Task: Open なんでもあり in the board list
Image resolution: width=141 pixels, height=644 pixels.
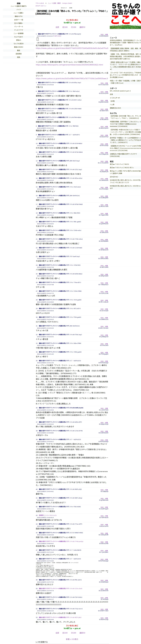Action: tap(19, 37)
